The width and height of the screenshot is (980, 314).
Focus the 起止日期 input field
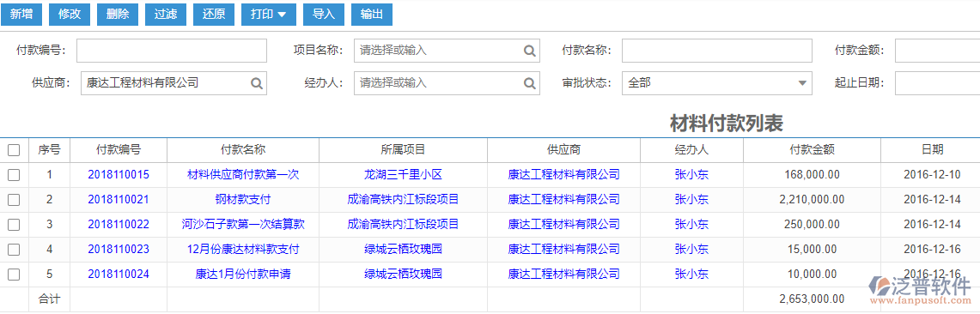click(938, 83)
